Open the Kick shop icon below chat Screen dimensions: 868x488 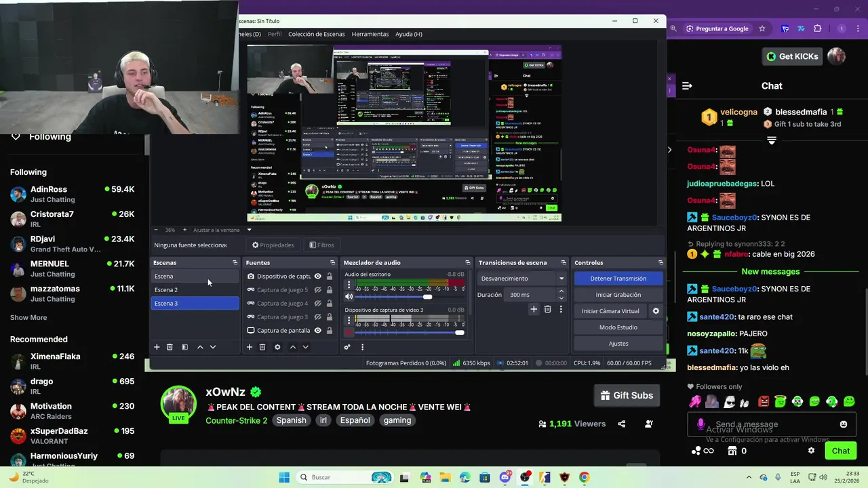pyautogui.click(x=732, y=451)
